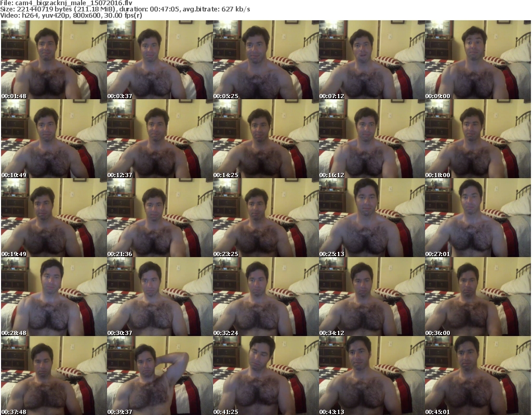This screenshot has height=415, width=532.
Task: Click the thumbnail timestamped 00:43:13
Action: point(371,376)
